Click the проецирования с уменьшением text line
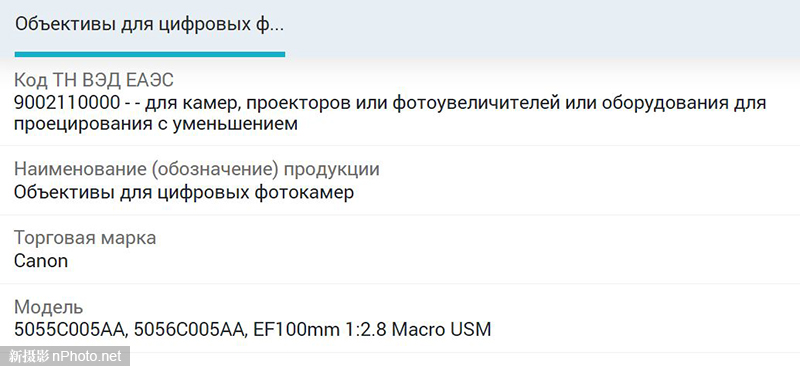This screenshot has height=366, width=800. 156,124
